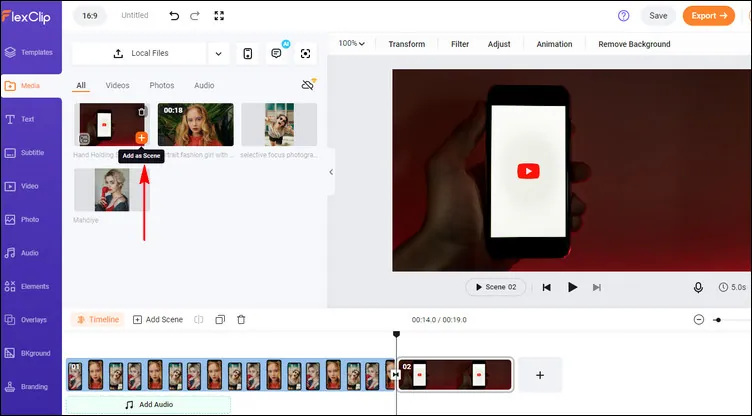Select the 00:18 portrait fashion girl video
752x416 pixels.
196,124
